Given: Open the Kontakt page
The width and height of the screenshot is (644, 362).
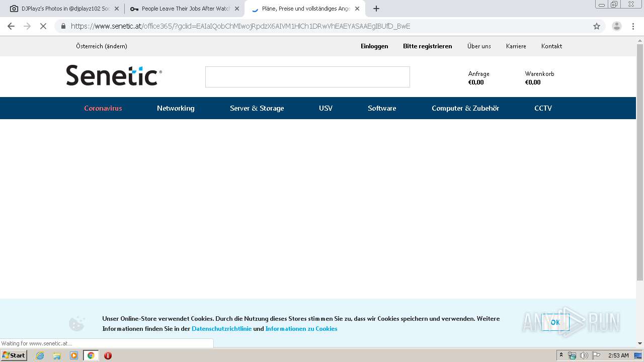Looking at the screenshot, I should (551, 46).
